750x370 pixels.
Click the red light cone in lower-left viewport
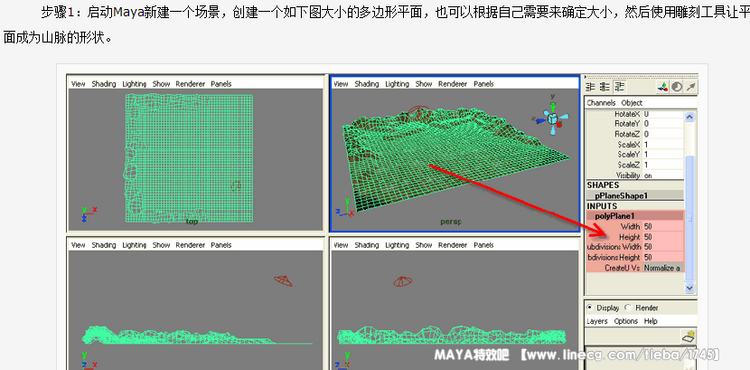[283, 281]
